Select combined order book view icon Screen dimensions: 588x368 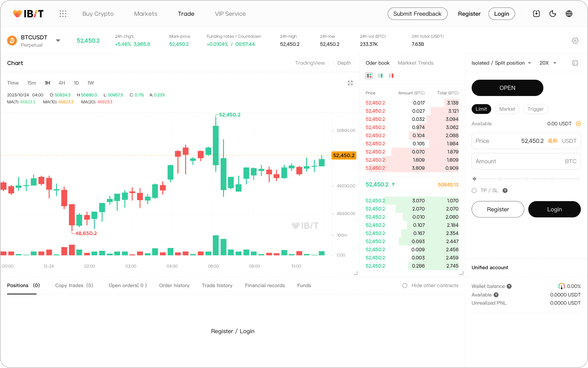[x=369, y=75]
